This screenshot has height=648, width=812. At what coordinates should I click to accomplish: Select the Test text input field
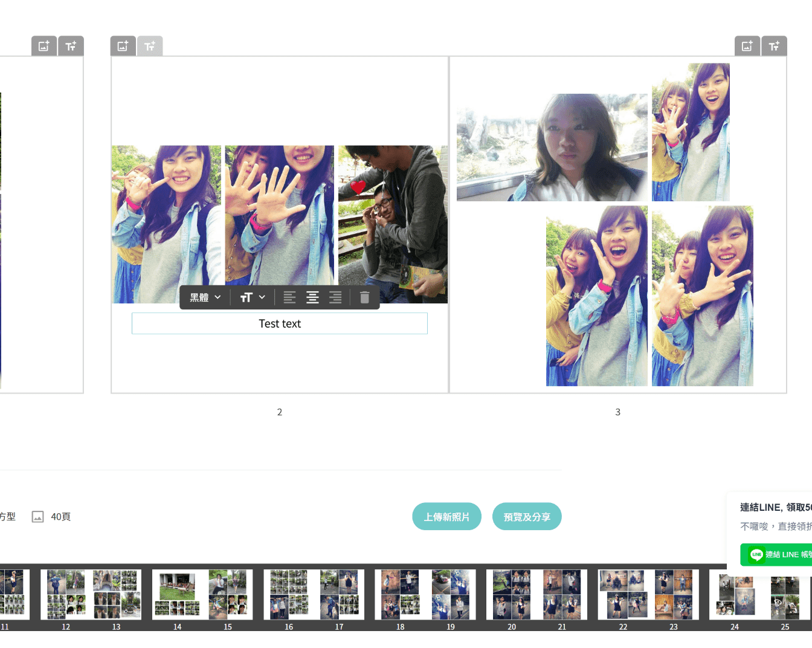(279, 323)
